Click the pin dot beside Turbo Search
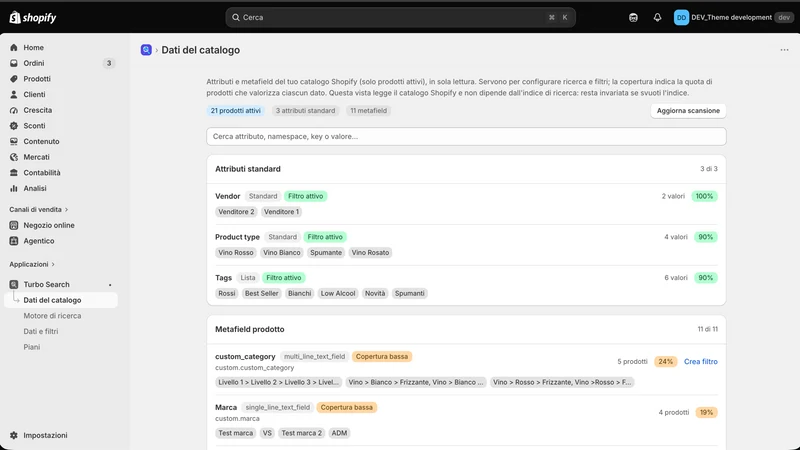This screenshot has height=450, width=800. pyautogui.click(x=110, y=285)
